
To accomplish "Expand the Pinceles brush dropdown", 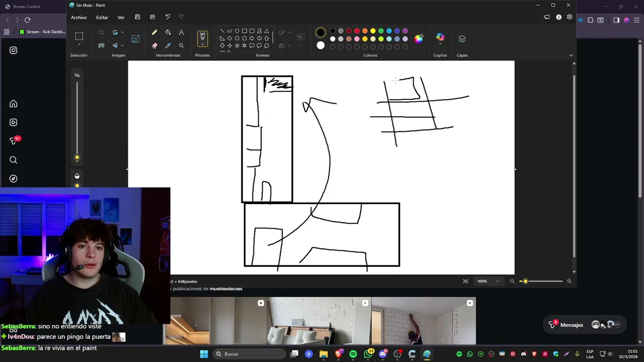I will point(202,45).
